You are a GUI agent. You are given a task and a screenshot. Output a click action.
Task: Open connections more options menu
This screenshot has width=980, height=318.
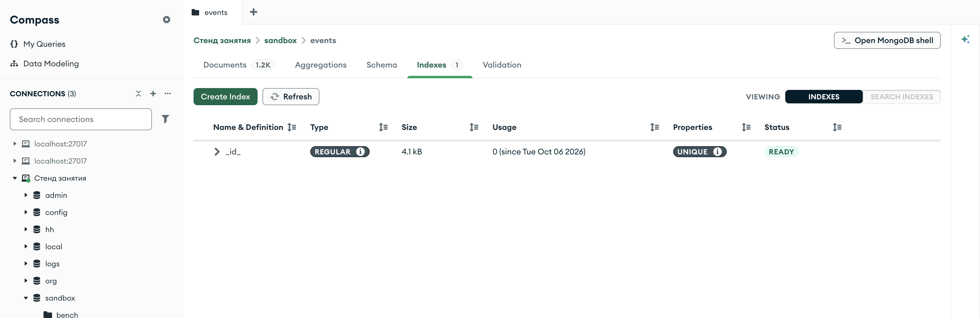[168, 94]
